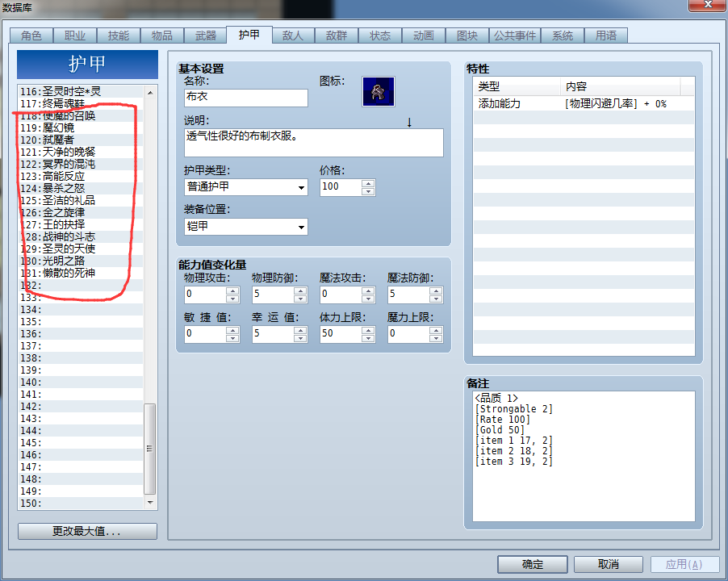Open the 状态 tab
This screenshot has height=581, width=728.
click(380, 36)
